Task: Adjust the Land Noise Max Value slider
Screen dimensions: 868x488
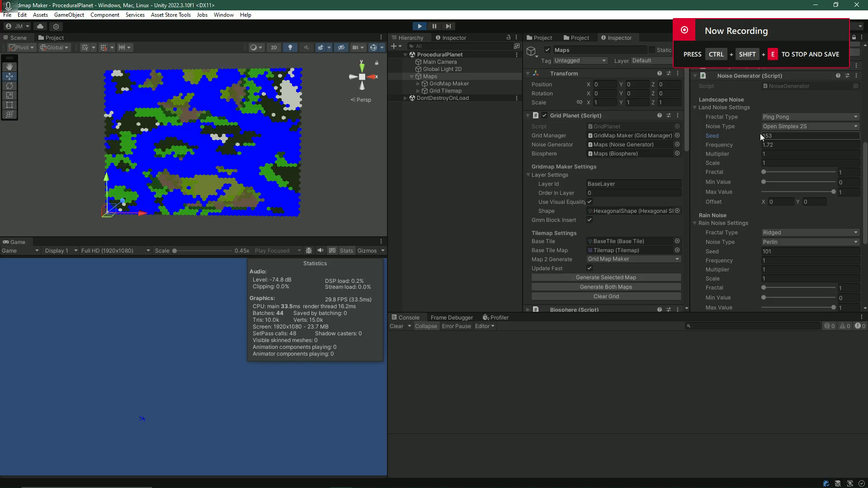Action: (x=799, y=192)
